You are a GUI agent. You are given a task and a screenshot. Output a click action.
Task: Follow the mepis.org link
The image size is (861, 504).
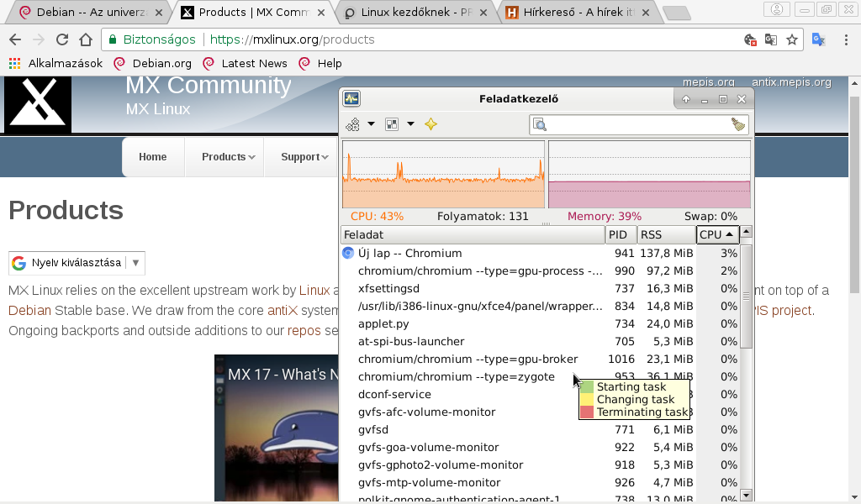click(x=708, y=81)
